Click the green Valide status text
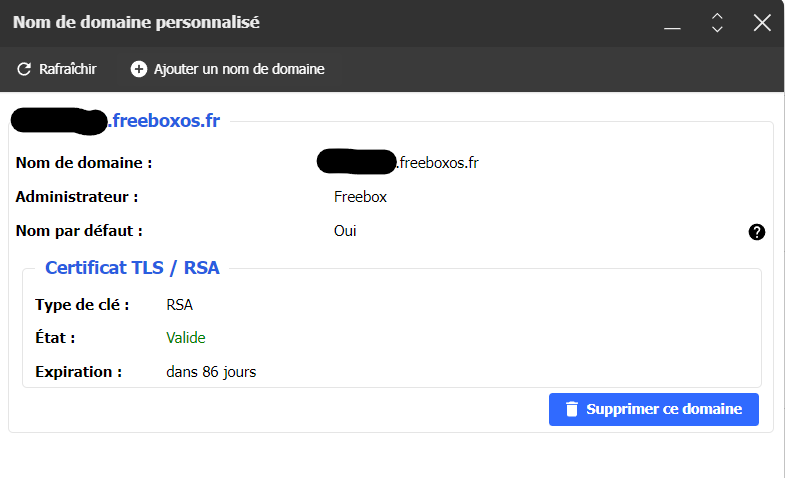Image resolution: width=785 pixels, height=478 pixels. coord(186,338)
